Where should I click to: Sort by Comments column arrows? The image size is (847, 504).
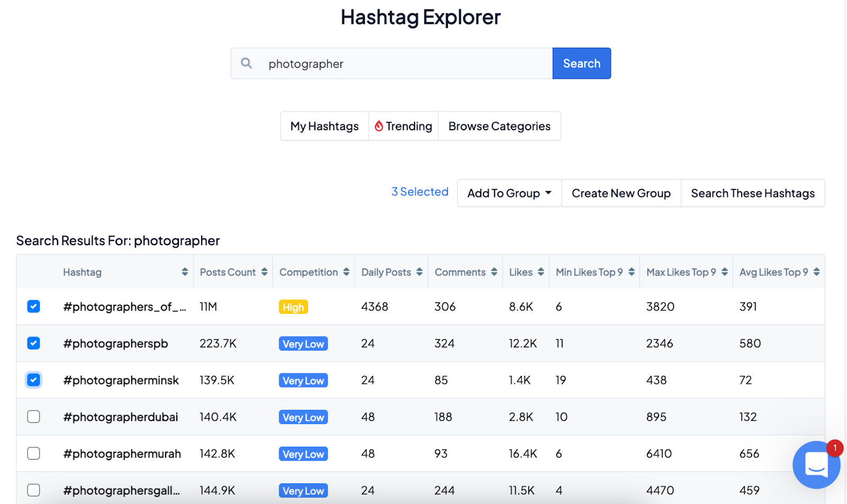click(x=494, y=272)
